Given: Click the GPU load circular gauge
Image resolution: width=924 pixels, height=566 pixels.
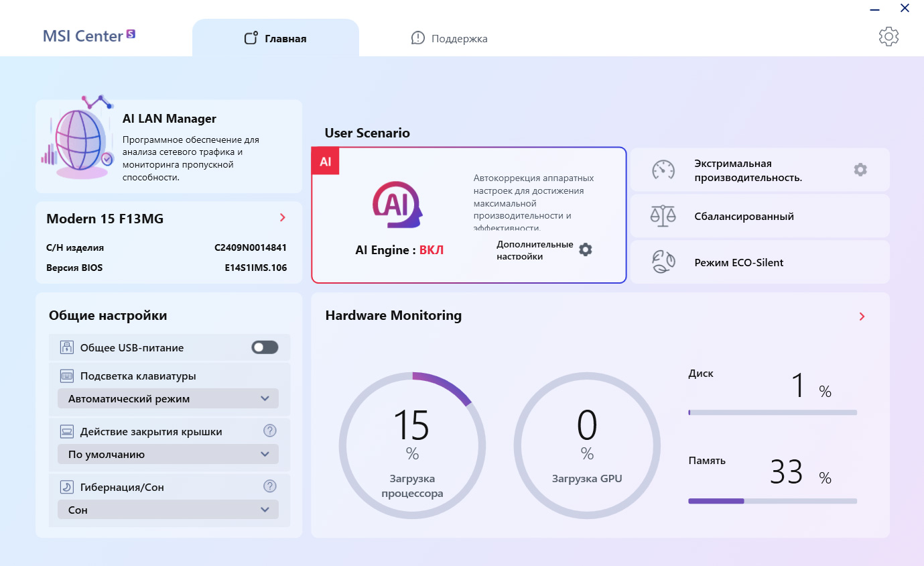Looking at the screenshot, I should (587, 445).
